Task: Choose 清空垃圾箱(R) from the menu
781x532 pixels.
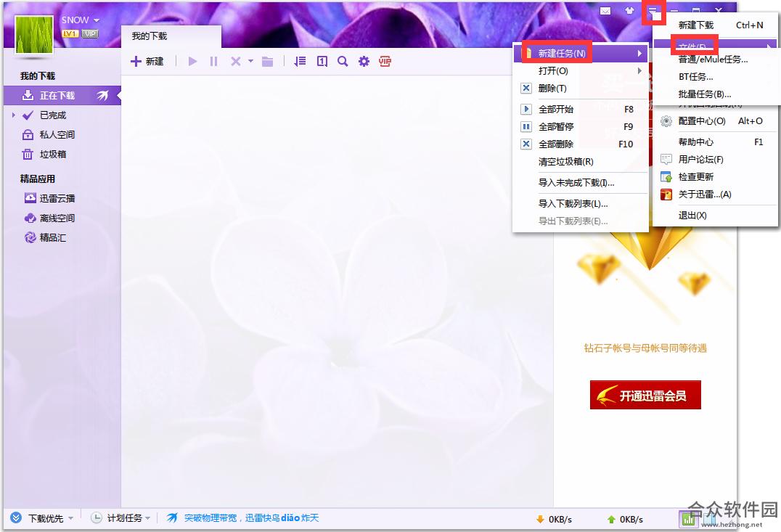Action: point(581,161)
